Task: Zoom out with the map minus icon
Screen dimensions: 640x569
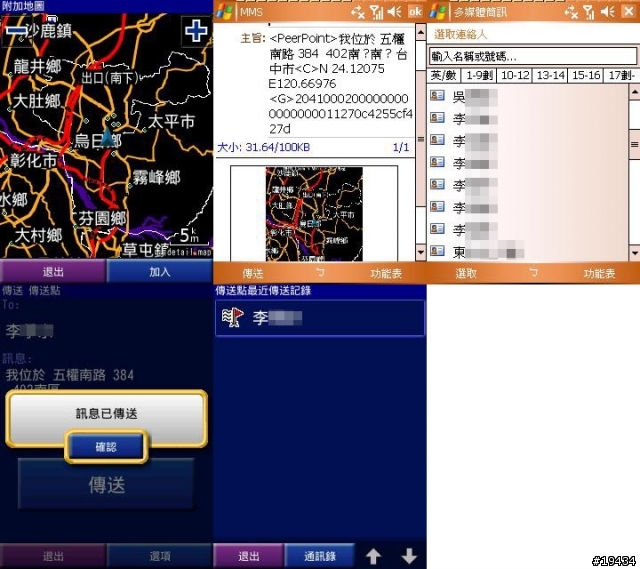Action: tap(16, 31)
